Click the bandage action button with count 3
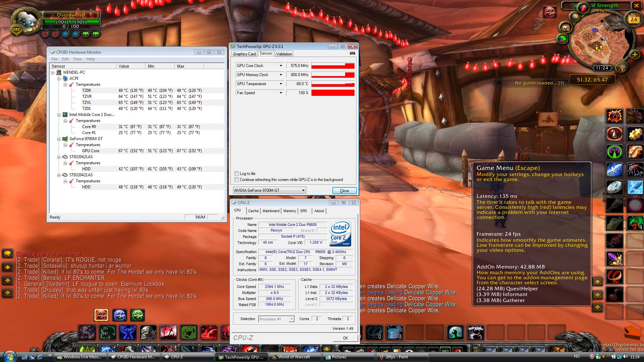This screenshot has height=362, width=644. (394, 333)
